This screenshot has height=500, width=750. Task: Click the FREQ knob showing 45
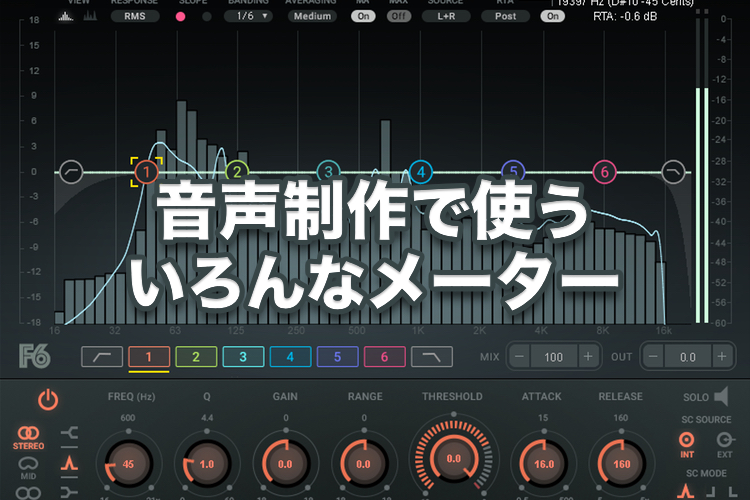128,464
